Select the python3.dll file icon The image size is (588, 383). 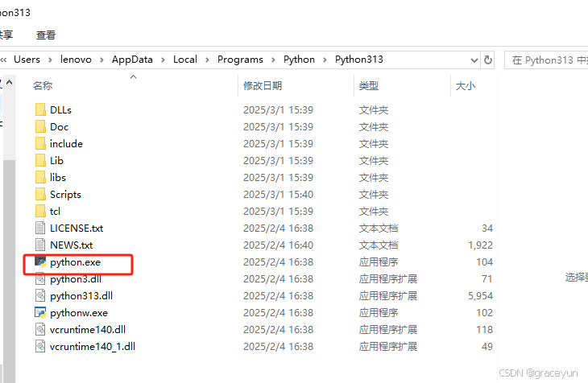pos(40,279)
